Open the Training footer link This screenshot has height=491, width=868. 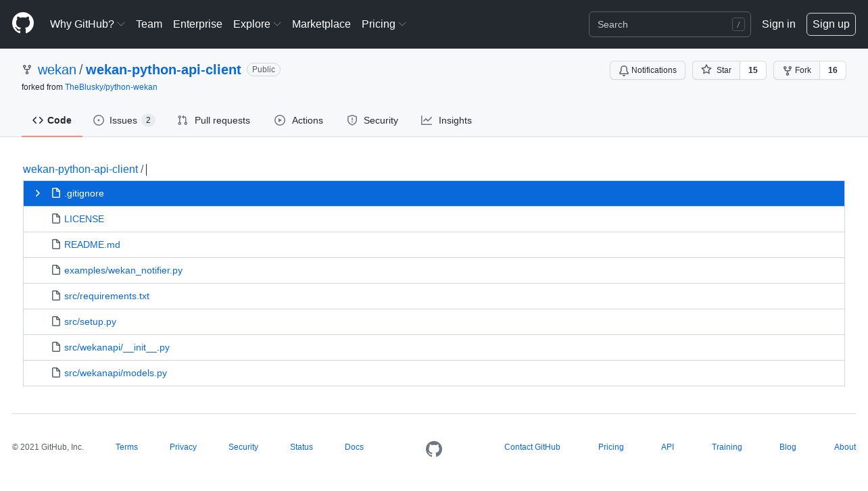point(727,447)
